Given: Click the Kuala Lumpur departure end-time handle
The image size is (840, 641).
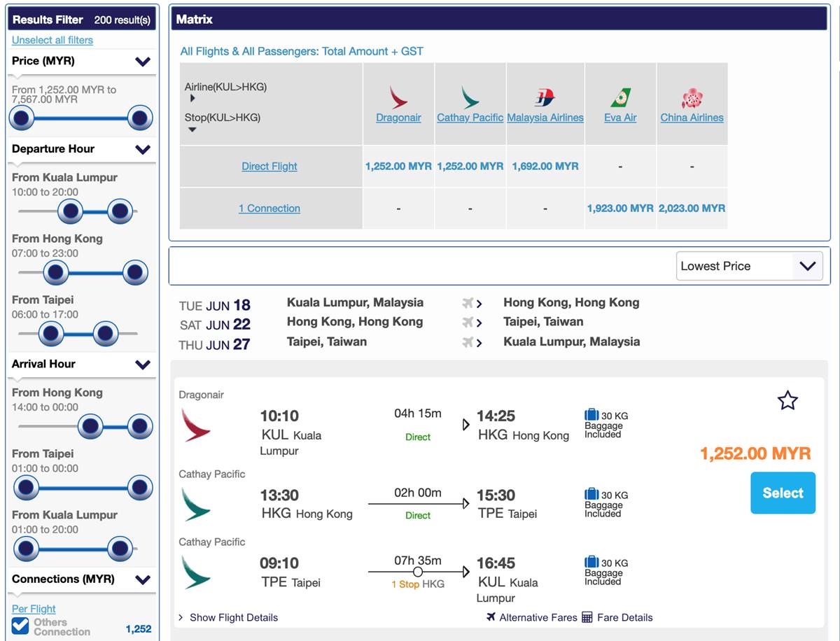Looking at the screenshot, I should click(120, 210).
